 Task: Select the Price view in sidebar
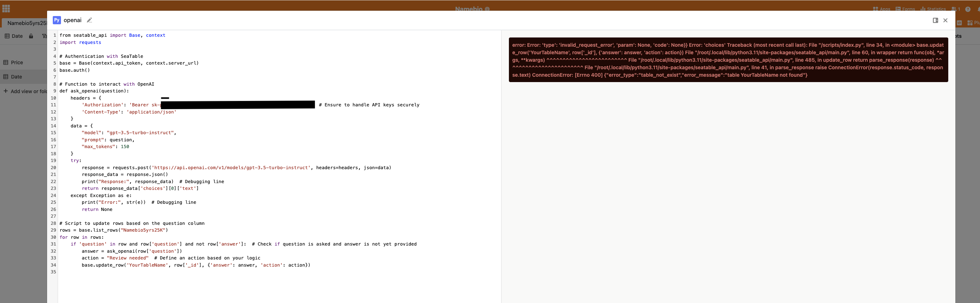click(17, 62)
